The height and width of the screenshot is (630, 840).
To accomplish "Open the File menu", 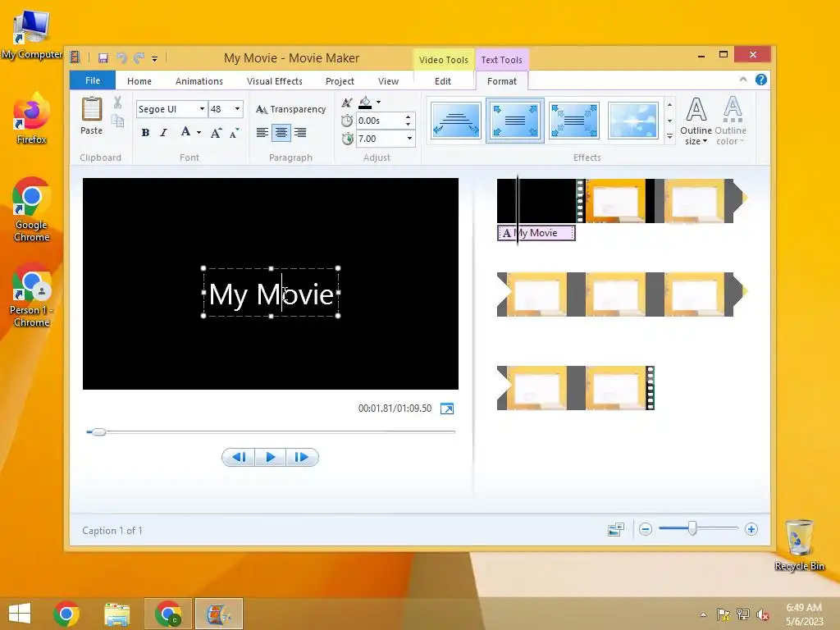I will [x=93, y=80].
